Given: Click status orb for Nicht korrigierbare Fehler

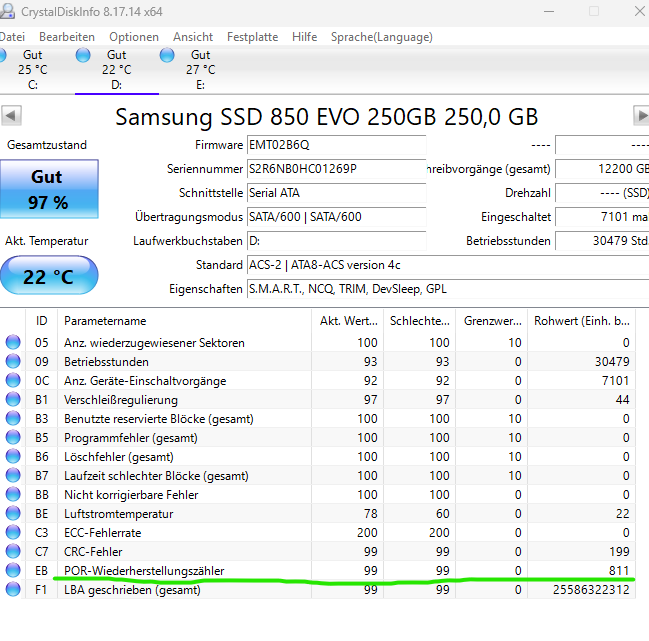Looking at the screenshot, I should pyautogui.click(x=13, y=495).
